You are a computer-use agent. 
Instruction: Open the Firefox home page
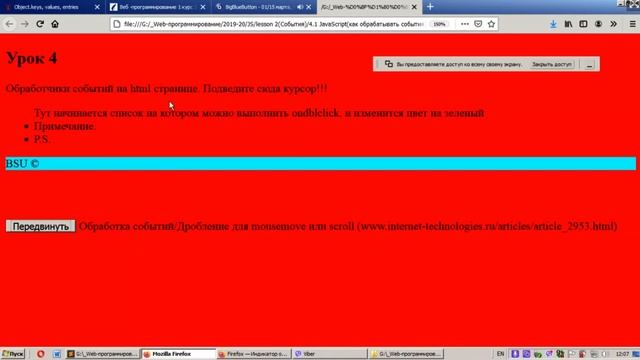pos(55,24)
